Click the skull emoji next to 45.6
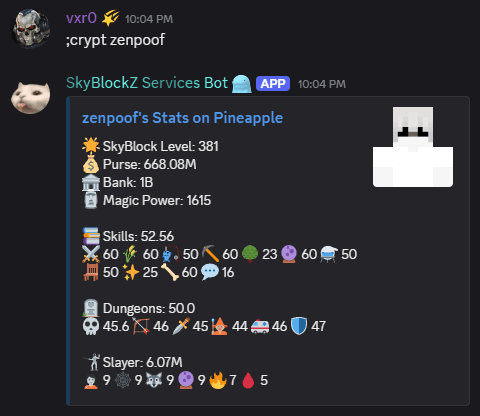 [x=91, y=326]
